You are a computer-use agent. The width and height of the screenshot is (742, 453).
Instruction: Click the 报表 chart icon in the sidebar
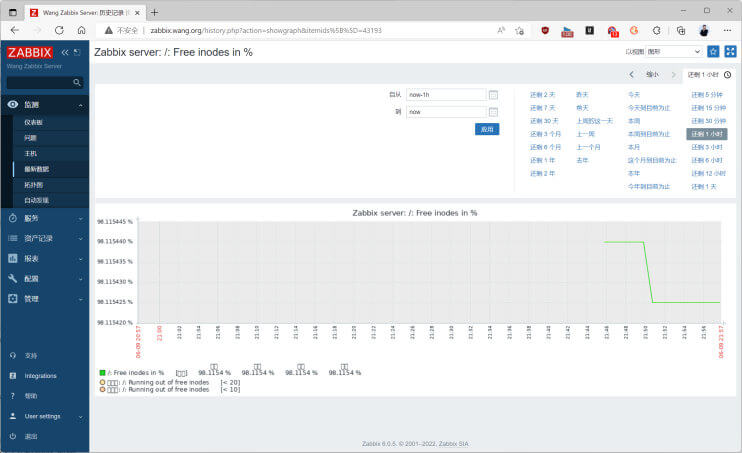13,258
